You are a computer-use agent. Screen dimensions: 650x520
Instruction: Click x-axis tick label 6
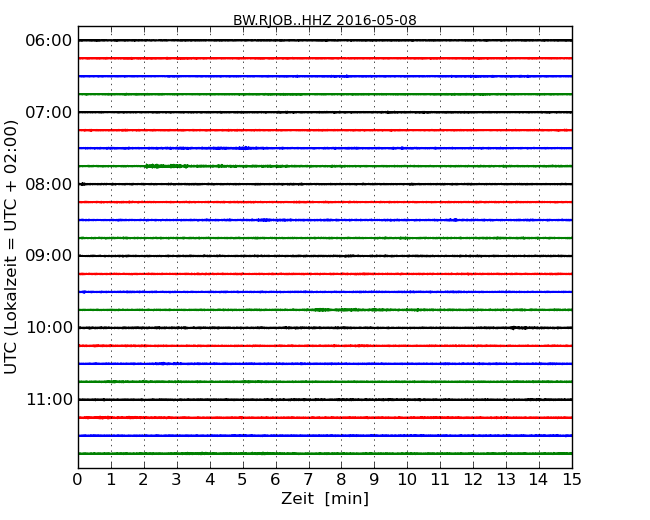point(275,480)
